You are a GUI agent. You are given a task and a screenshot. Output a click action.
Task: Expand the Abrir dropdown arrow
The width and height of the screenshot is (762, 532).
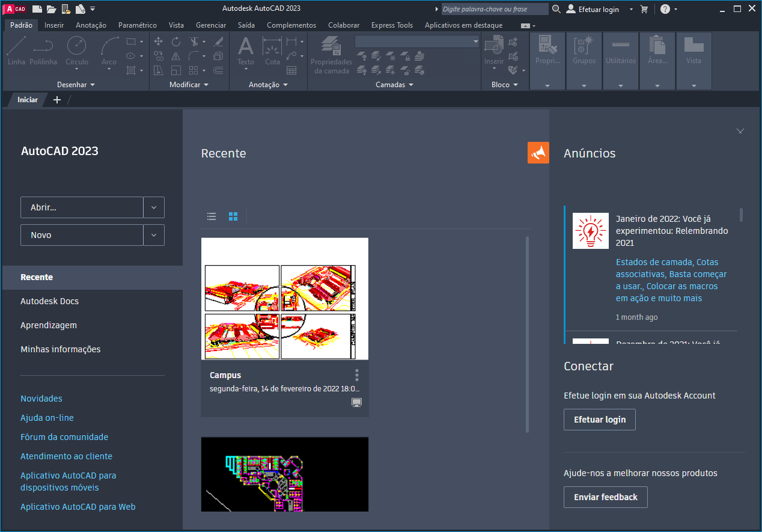point(154,207)
